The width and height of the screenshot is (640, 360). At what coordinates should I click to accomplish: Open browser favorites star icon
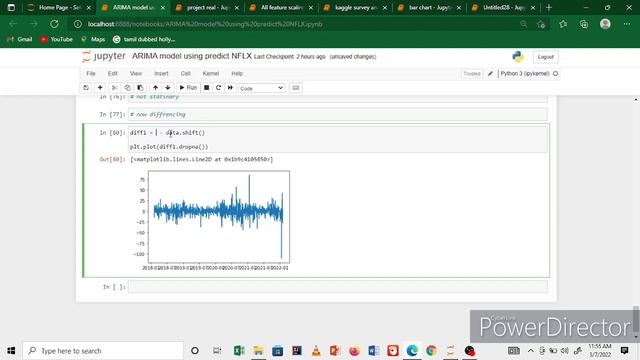(563, 24)
